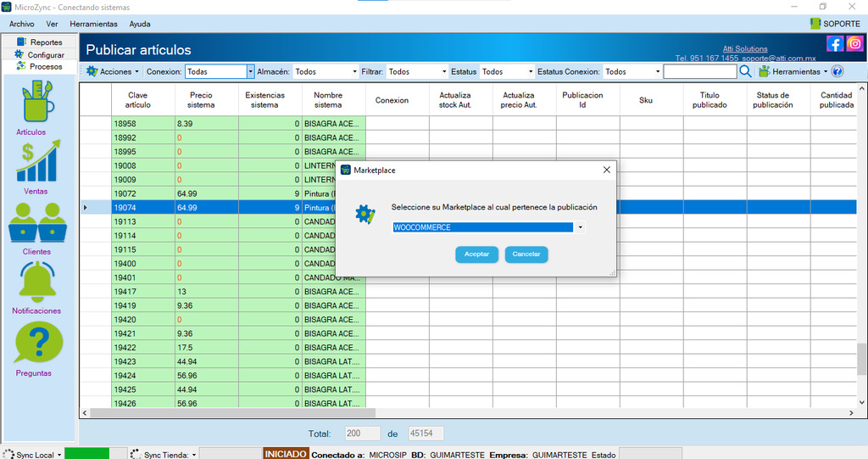Click the cell with clave 19417
The image size is (868, 459).
142,292
